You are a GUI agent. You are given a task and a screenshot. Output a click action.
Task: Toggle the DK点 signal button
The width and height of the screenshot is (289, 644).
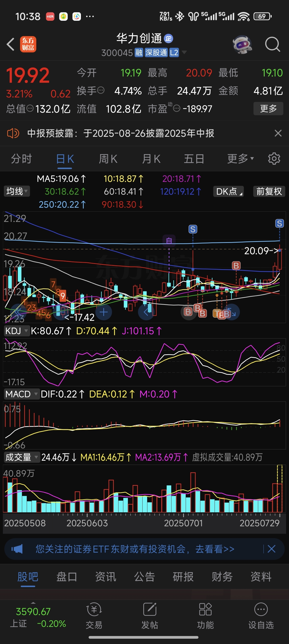pyautogui.click(x=228, y=192)
